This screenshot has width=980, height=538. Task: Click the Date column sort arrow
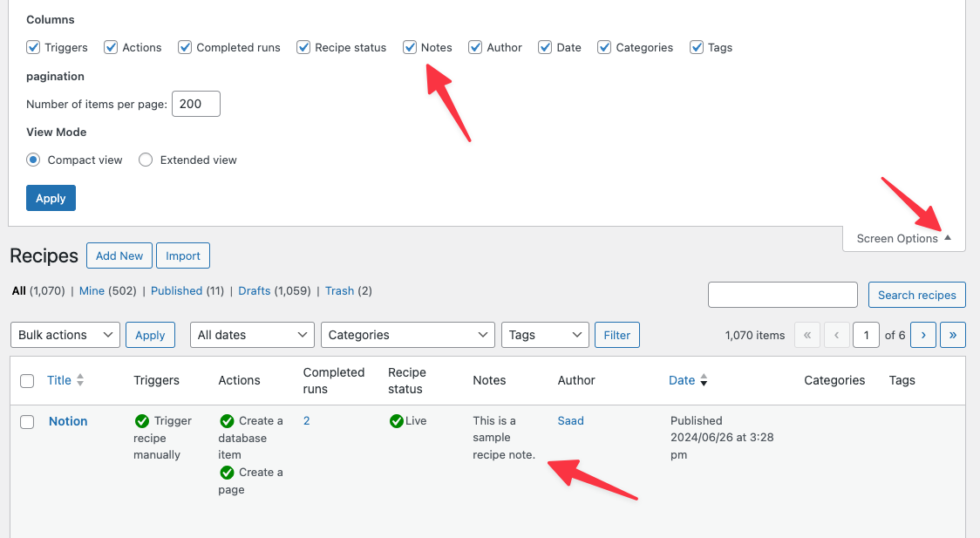pos(704,380)
